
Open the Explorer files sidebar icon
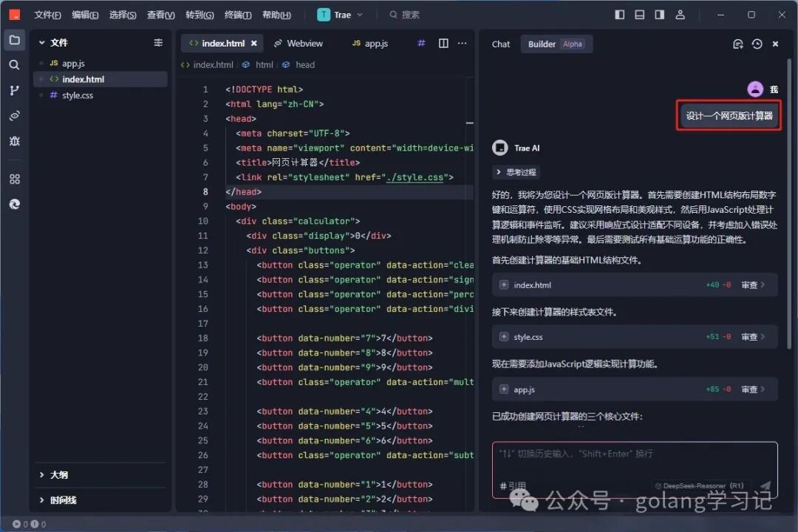point(14,40)
